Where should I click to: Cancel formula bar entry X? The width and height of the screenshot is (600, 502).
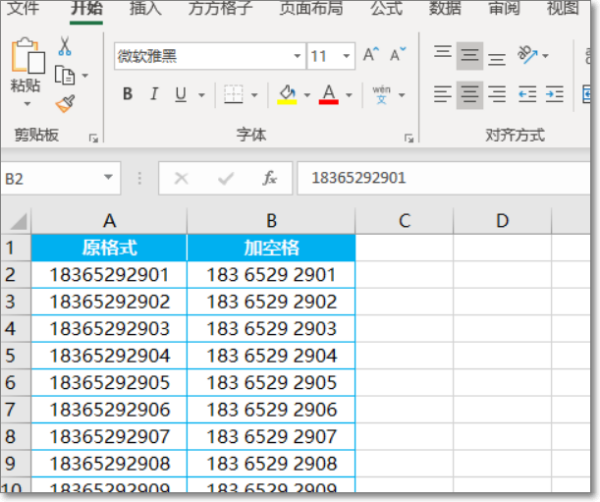[181, 178]
